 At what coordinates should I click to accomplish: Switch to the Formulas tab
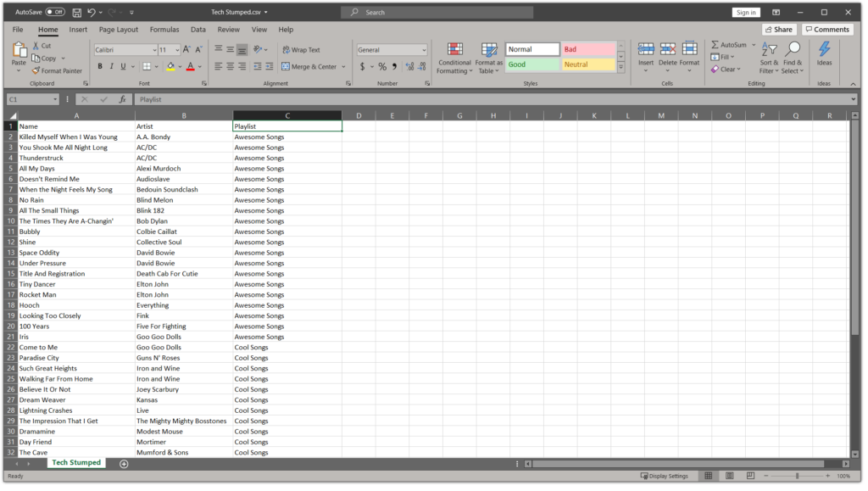[164, 30]
